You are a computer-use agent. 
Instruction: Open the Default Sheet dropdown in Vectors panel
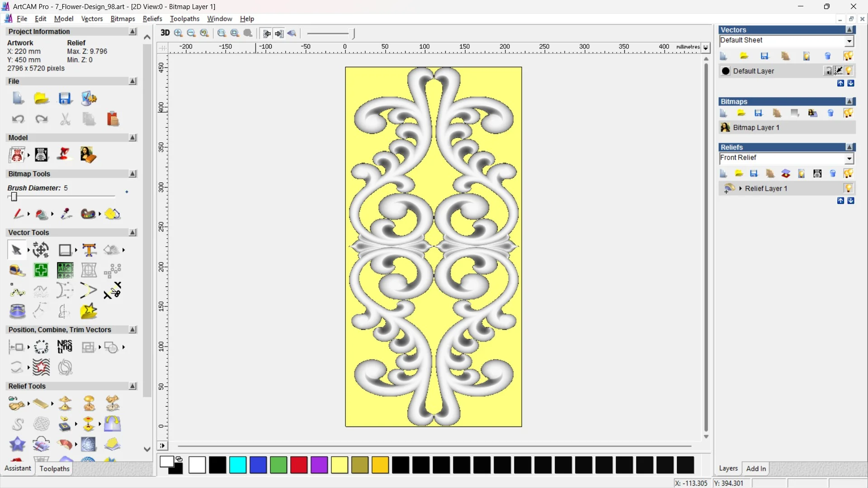pos(849,41)
